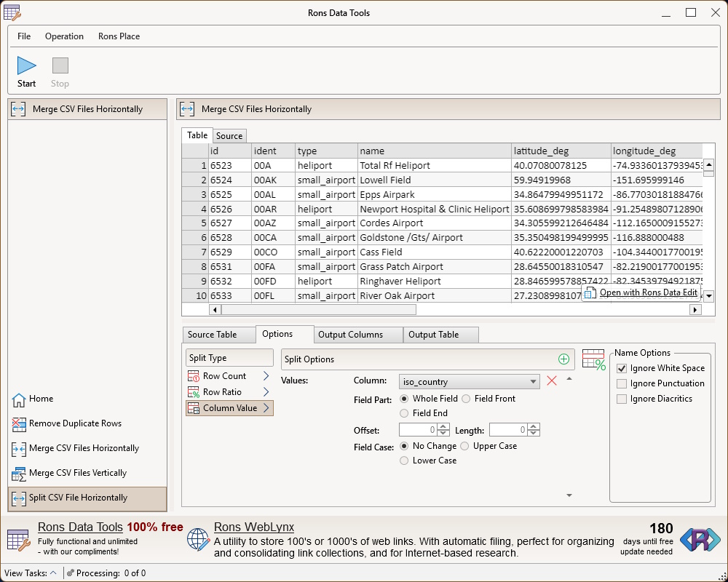Viewport: 728px width, 582px height.
Task: Go to Home in sidebar
Action: click(x=41, y=399)
